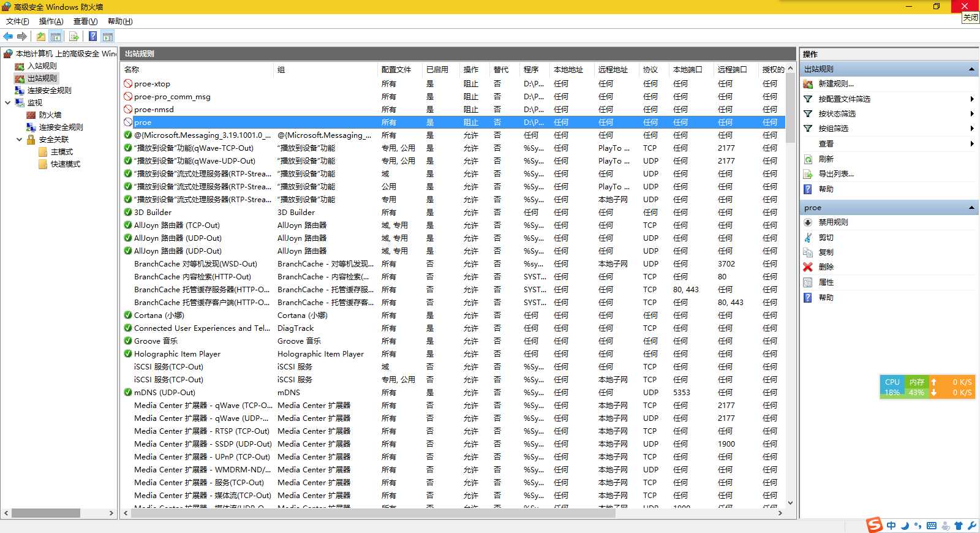The height and width of the screenshot is (533, 980).
Task: Select BranchCache 内容检索(HTTP-Out) rule row
Action: pyautogui.click(x=453, y=277)
